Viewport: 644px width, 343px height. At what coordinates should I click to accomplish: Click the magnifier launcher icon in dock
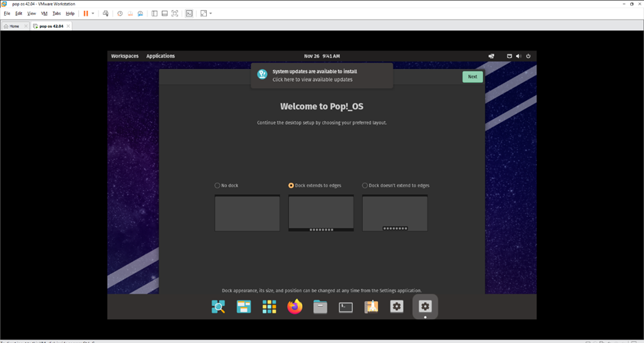pos(218,307)
